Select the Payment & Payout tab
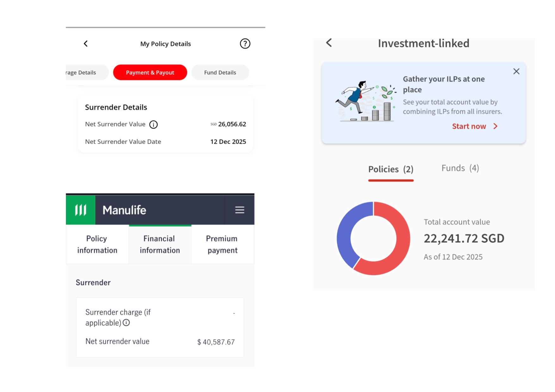The width and height of the screenshot is (555, 392). tap(150, 72)
